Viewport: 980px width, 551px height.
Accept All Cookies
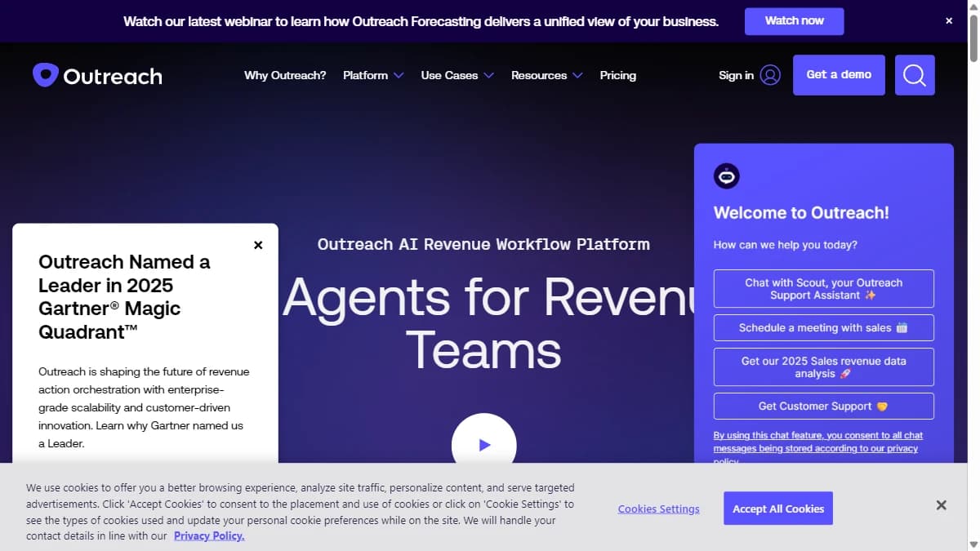pos(777,508)
